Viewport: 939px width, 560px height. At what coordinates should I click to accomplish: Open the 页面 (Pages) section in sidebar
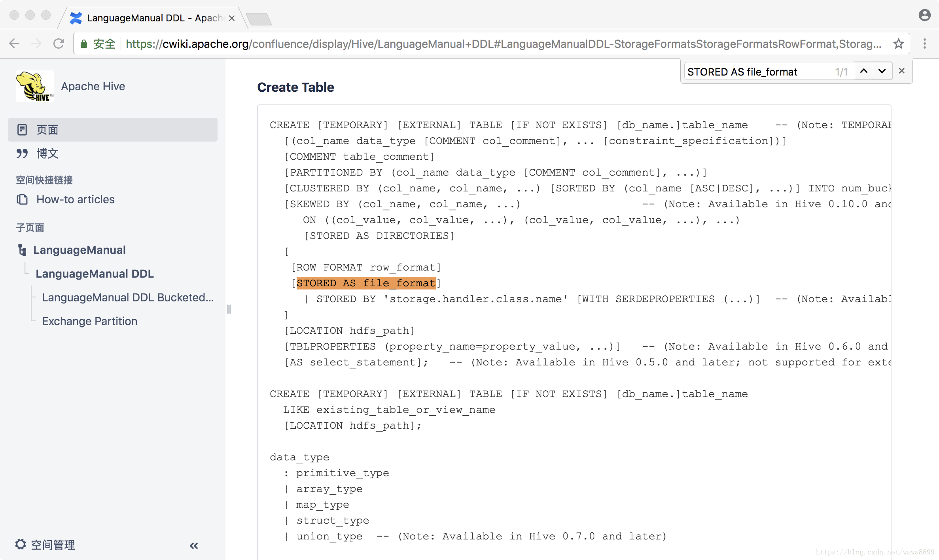[x=47, y=129]
